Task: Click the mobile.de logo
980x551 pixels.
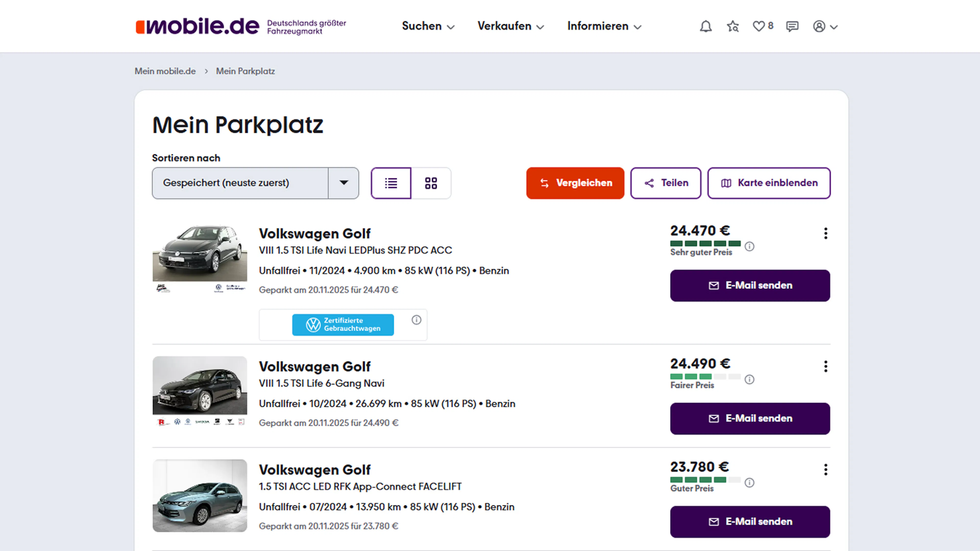Action: click(198, 26)
